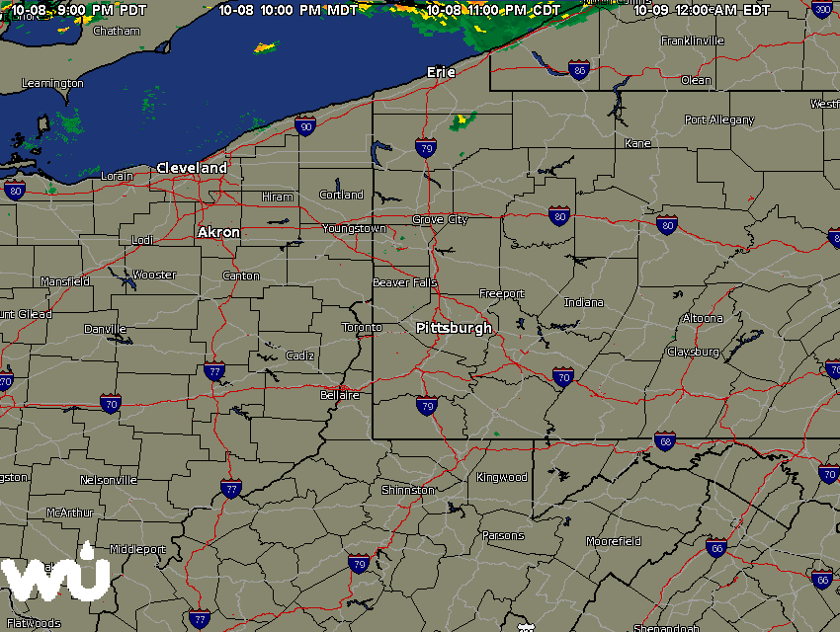Click the Wooster label

(x=154, y=276)
